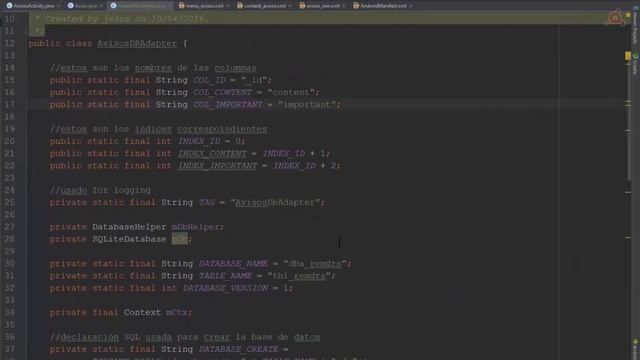Click INDEX_ID declaration on line 20
The height and width of the screenshot is (360, 640).
click(199, 141)
